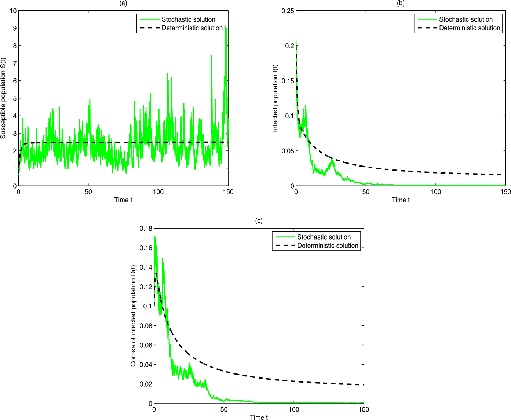Click the x-axis tick "150" in plot (b)
The height and width of the screenshot is (420, 511).
pos(505,192)
